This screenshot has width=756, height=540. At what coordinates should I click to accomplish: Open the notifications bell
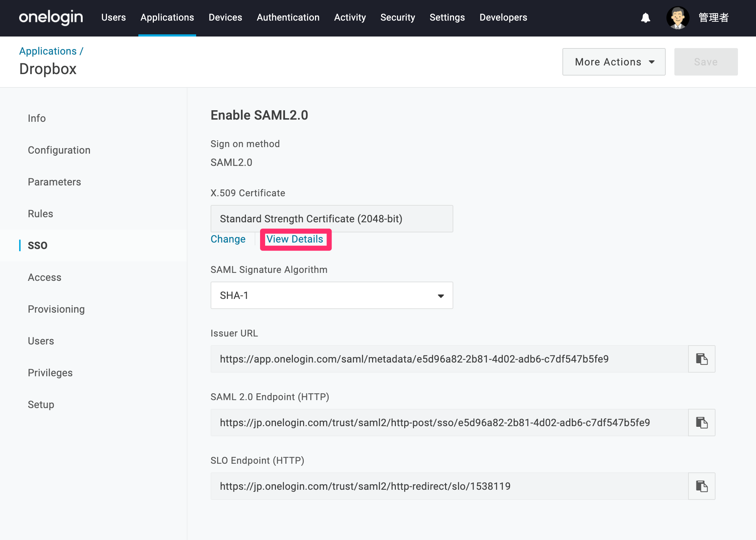[645, 17]
